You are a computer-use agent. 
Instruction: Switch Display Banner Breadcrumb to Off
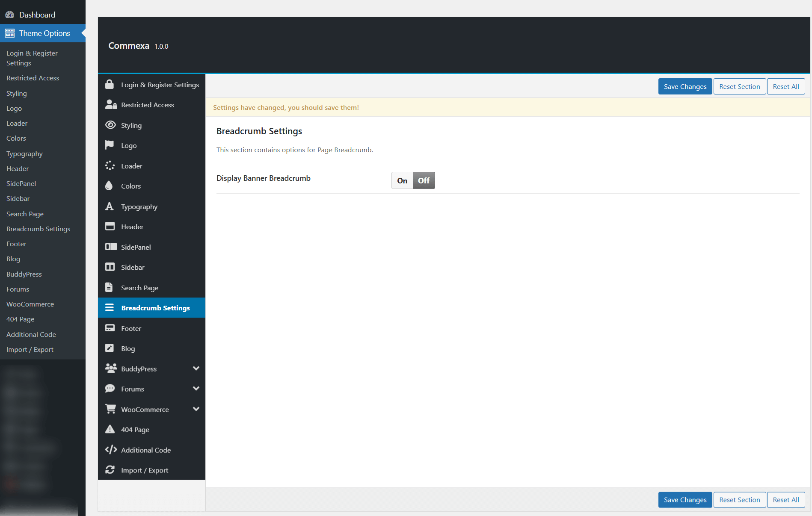tap(424, 180)
